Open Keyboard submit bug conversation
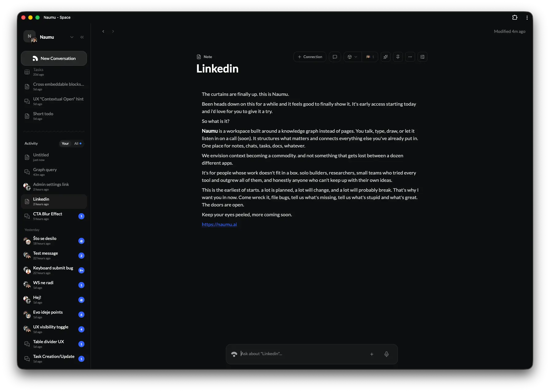This screenshot has width=550, height=392. click(54, 270)
